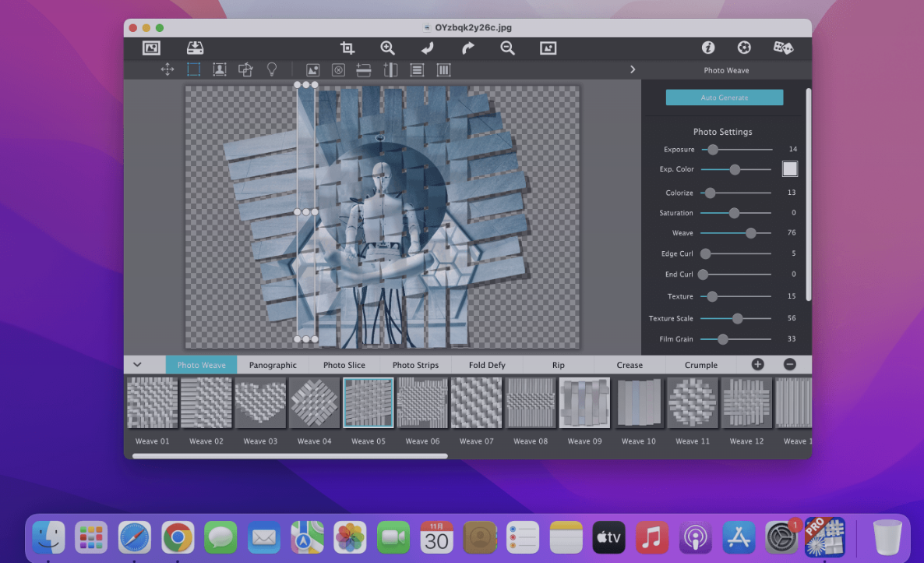
Task: Click the settings panel vertical scrollbar
Action: tap(809, 194)
